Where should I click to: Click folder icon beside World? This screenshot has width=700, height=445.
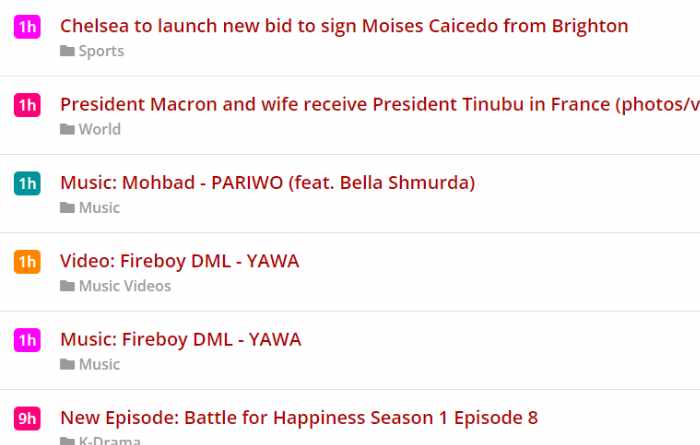pos(67,129)
